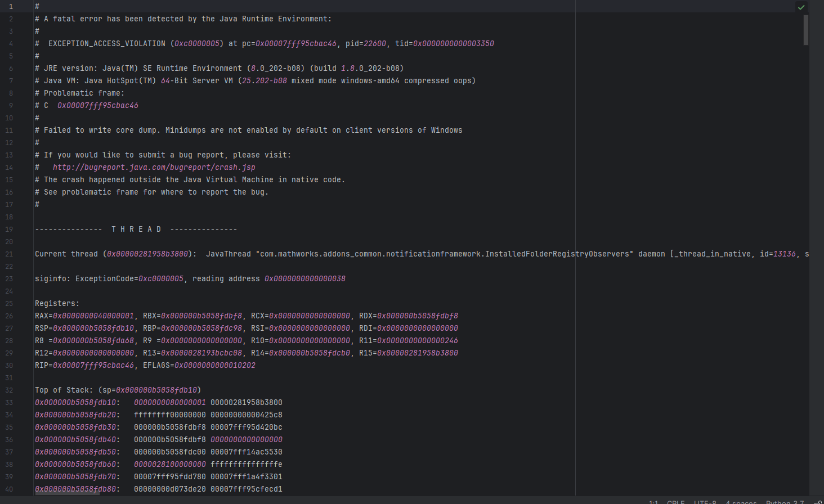Viewport: 824px width, 504px height.
Task: Click line number 19 in the gutter
Action: [x=9, y=229]
